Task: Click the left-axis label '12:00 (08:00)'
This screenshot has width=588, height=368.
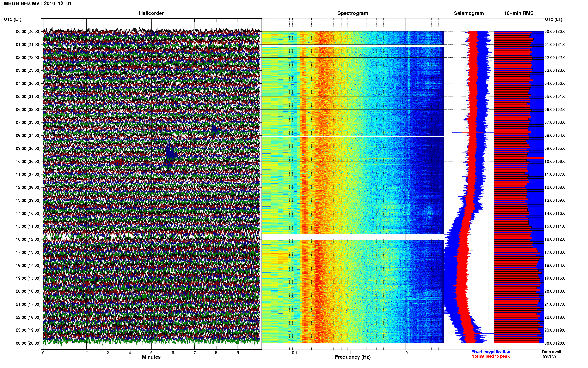Action: click(x=28, y=187)
